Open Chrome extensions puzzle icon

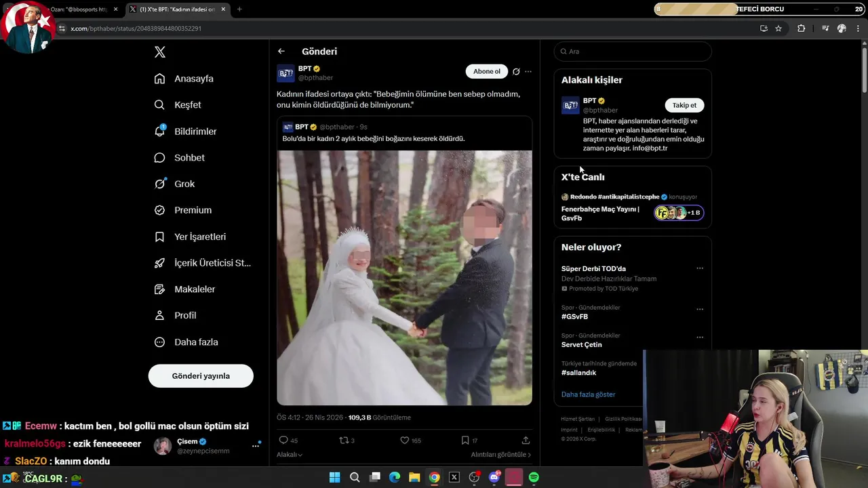[802, 28]
